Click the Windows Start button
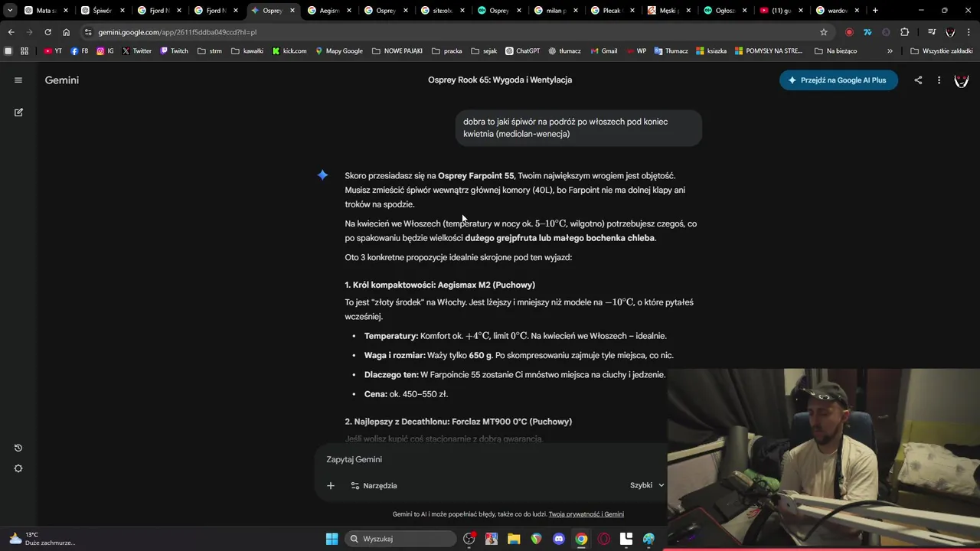Image resolution: width=980 pixels, height=551 pixels. point(332,539)
